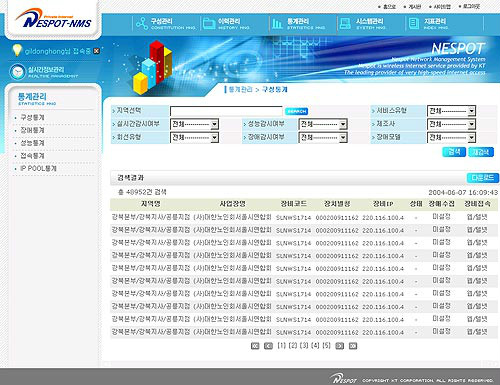
Task: Open the Statistics Mng. bar-chart icon
Action: click(277, 23)
